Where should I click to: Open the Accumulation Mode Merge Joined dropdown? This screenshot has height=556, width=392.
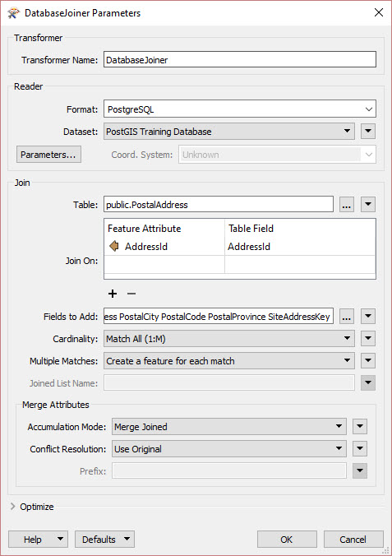click(x=229, y=427)
